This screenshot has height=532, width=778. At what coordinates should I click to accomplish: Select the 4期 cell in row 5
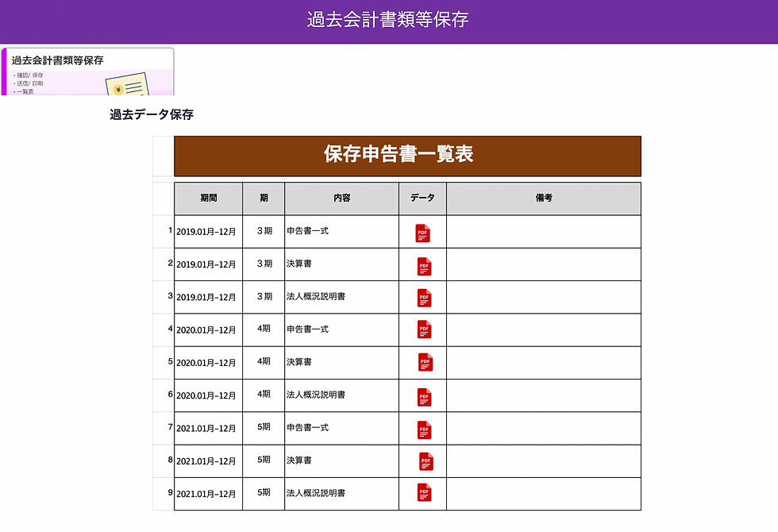click(264, 363)
